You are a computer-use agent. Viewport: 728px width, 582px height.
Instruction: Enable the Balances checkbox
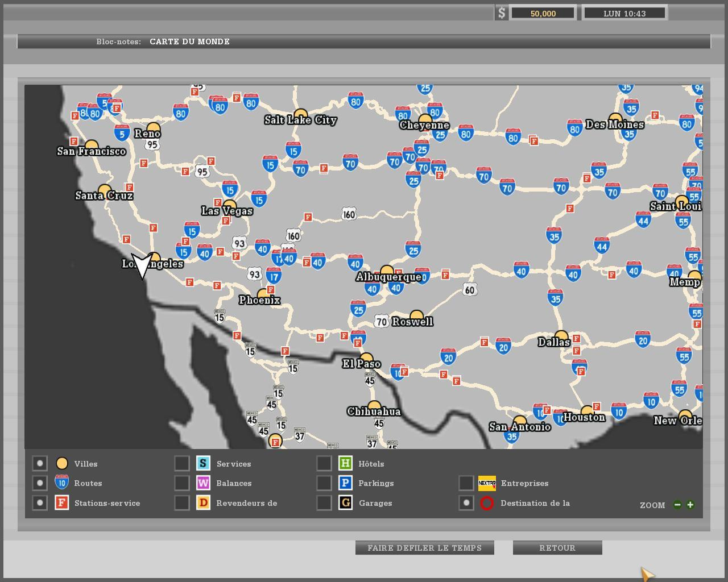182,483
